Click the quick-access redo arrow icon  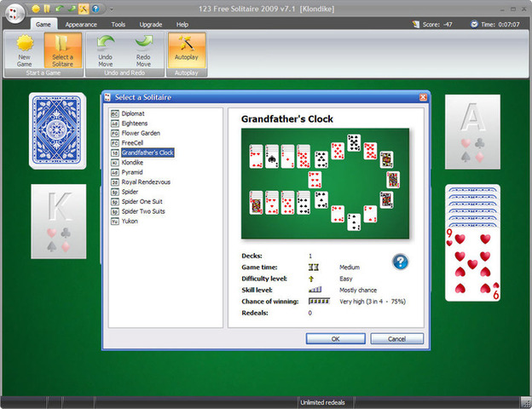pyautogui.click(x=72, y=9)
